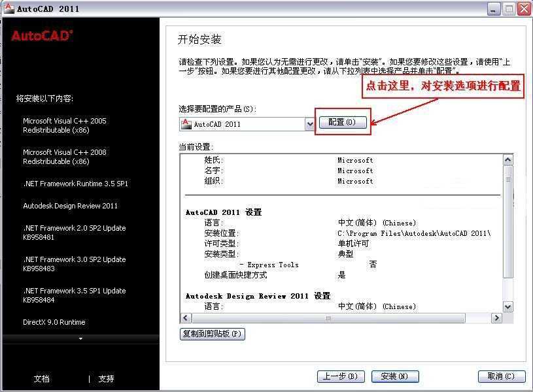Click the 配置(O) configure button

pyautogui.click(x=343, y=122)
